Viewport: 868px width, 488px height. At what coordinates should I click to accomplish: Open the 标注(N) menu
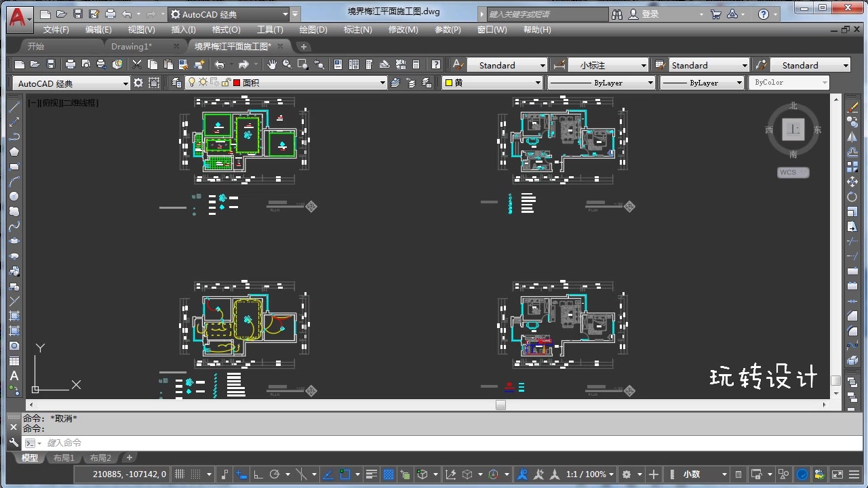click(x=358, y=30)
